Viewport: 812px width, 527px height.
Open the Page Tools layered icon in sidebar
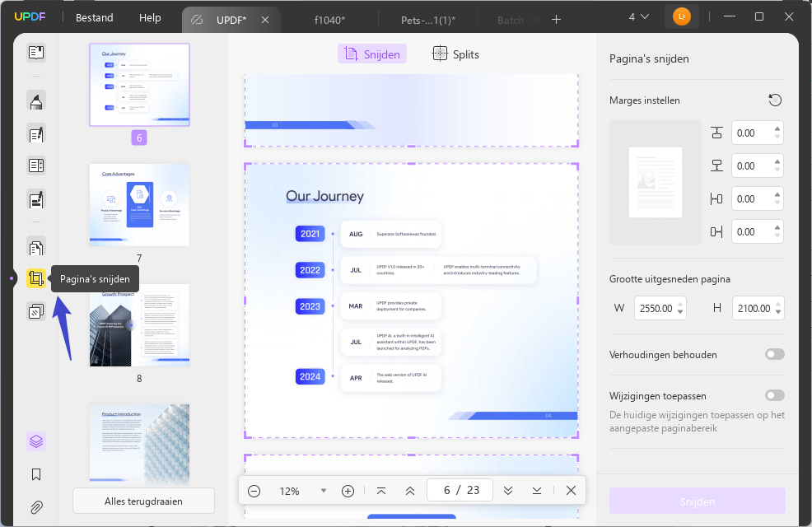(36, 311)
